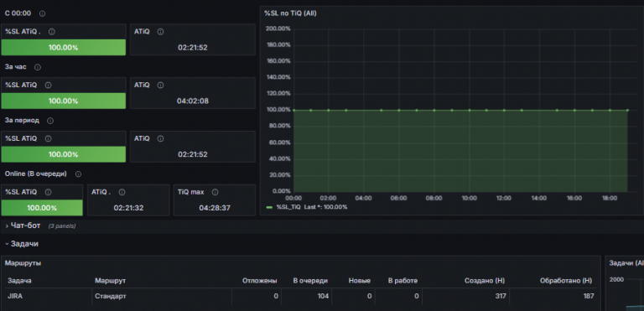The width and height of the screenshot is (644, 311).
Task: Click the last data point on %SL_TiQ line
Action: (x=627, y=110)
